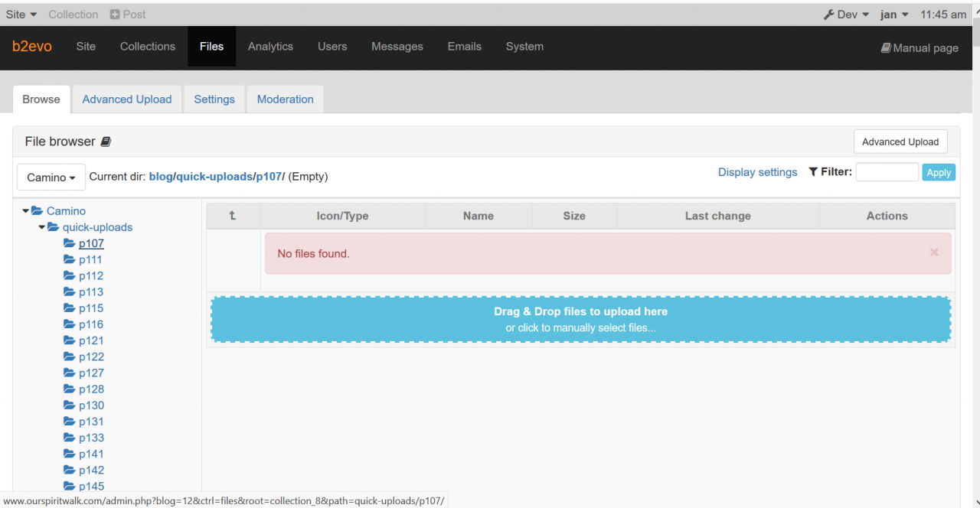Sort by the Name column header
Viewport: 980px width, 508px height.
479,216
